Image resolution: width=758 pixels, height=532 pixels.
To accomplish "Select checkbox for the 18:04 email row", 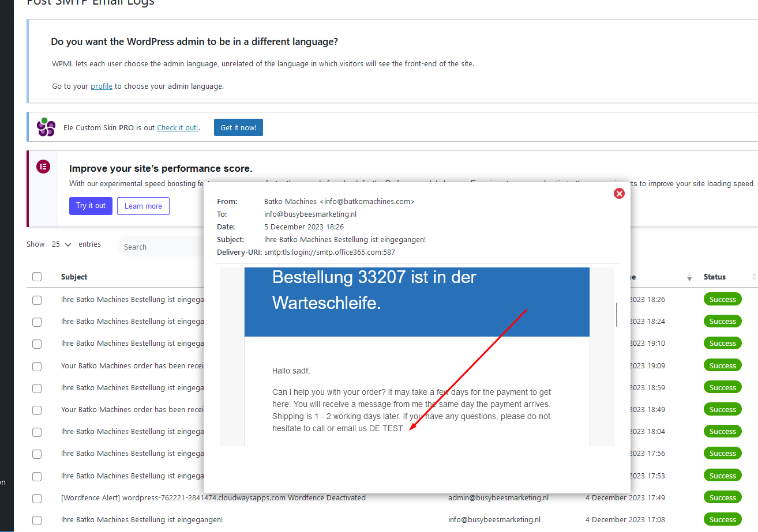I will [37, 432].
